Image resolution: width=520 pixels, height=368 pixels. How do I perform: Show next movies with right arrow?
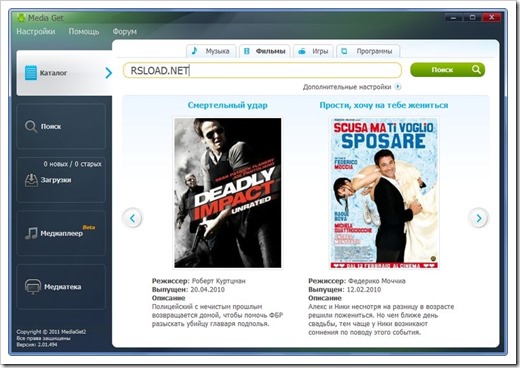tap(479, 218)
